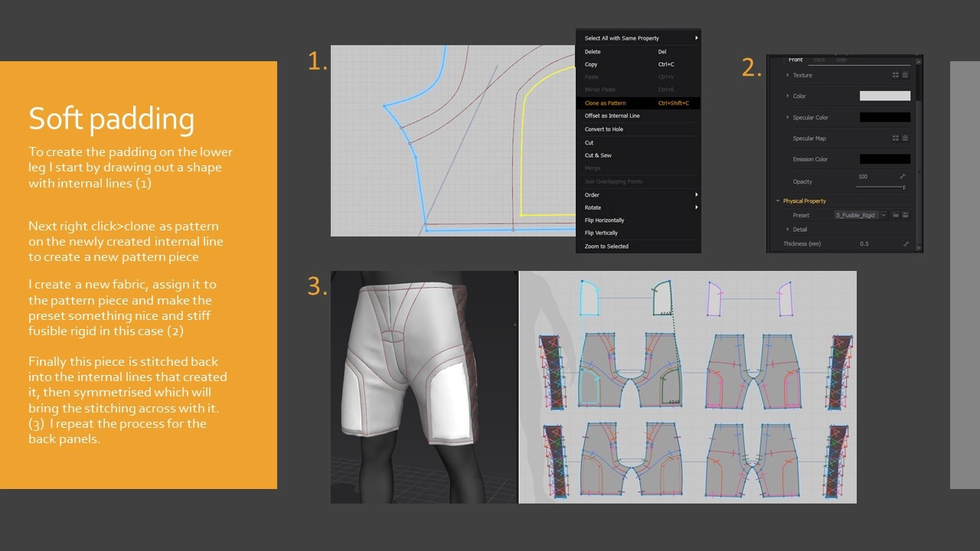Image resolution: width=980 pixels, height=551 pixels.
Task: Expand the Texture property section
Action: click(x=787, y=75)
